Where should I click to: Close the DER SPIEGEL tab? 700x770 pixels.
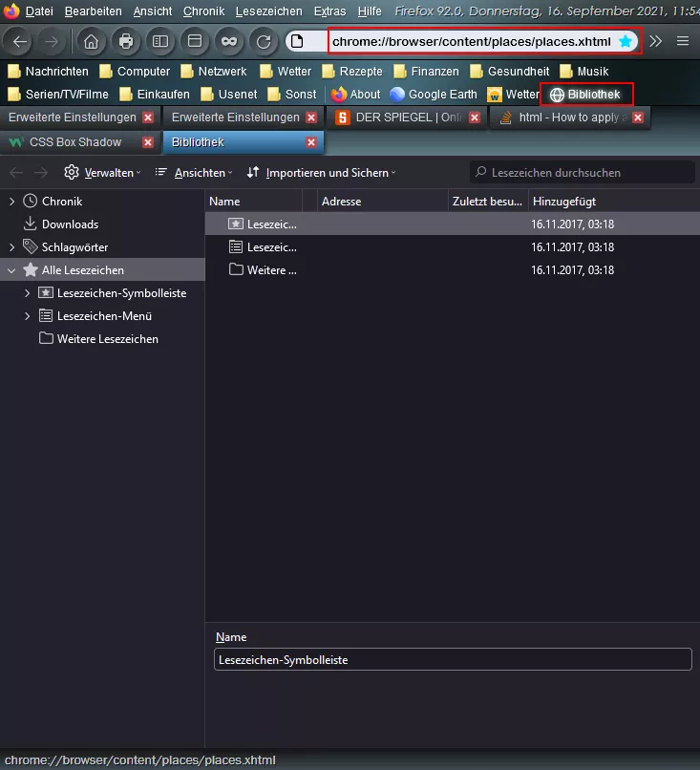[x=476, y=118]
